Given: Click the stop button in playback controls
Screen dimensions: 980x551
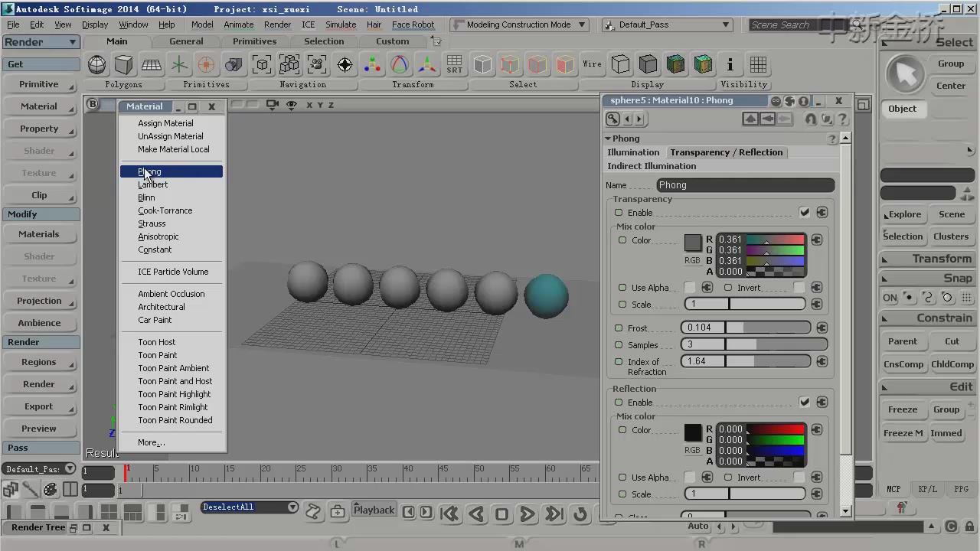Looking at the screenshot, I should (x=501, y=514).
